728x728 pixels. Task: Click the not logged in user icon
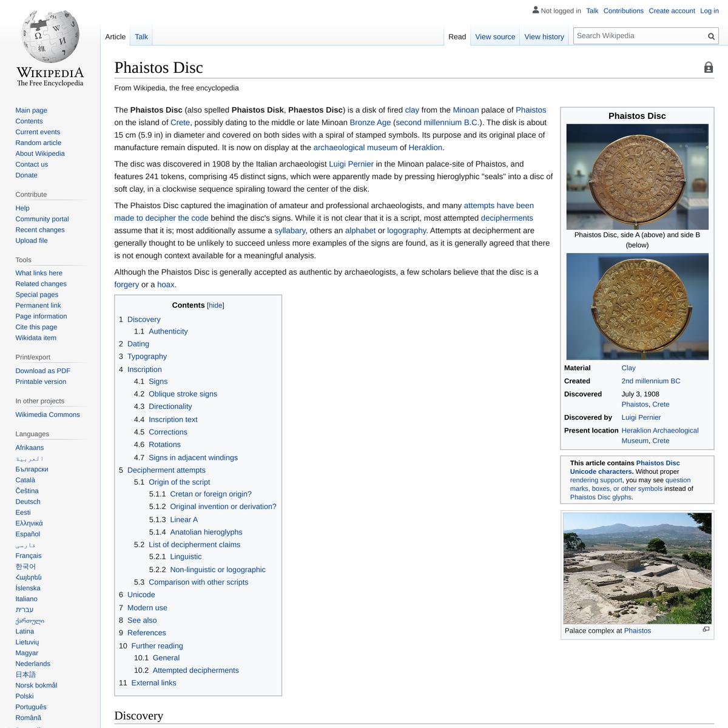point(536,10)
